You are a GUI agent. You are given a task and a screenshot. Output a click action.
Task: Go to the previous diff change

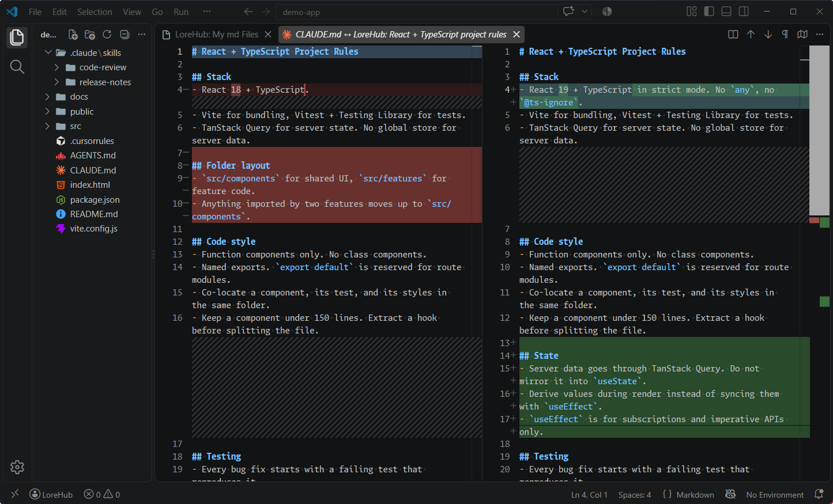(751, 35)
